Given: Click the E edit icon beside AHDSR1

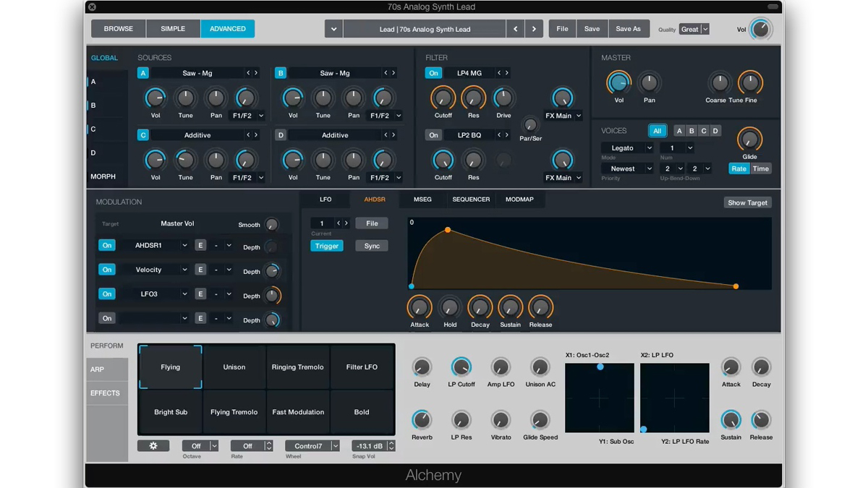Looking at the screenshot, I should coord(200,246).
